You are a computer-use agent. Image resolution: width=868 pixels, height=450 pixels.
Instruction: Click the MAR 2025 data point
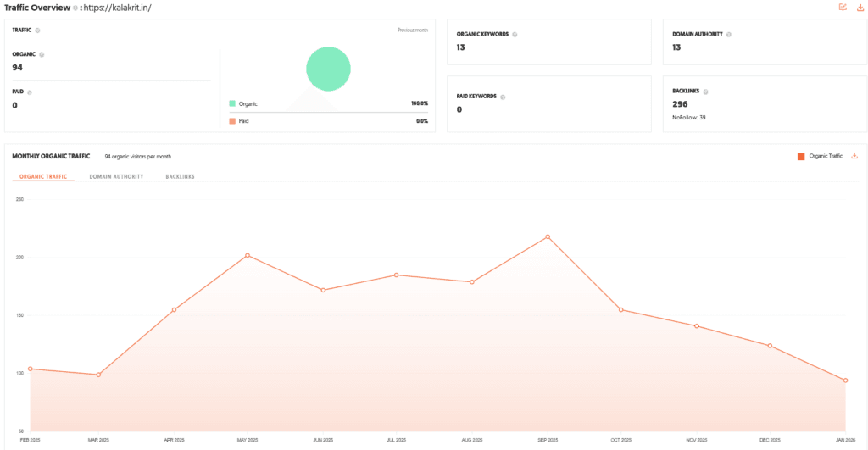[x=98, y=375]
